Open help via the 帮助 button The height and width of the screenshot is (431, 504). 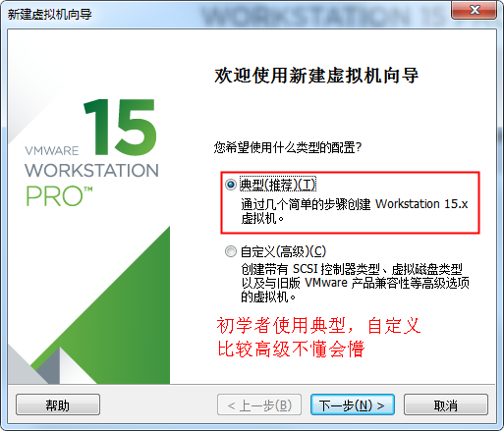[58, 405]
